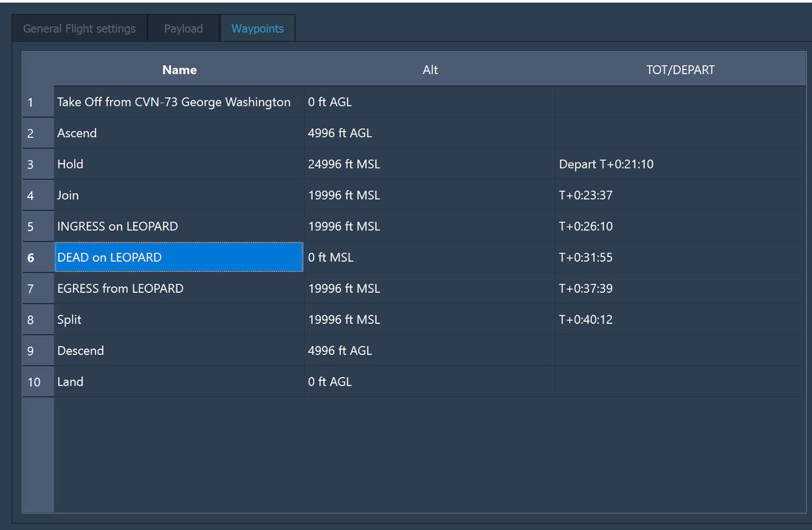This screenshot has width=812, height=530.
Task: Select the Take Off from CVN-73 George Washington waypoint
Action: [179, 102]
